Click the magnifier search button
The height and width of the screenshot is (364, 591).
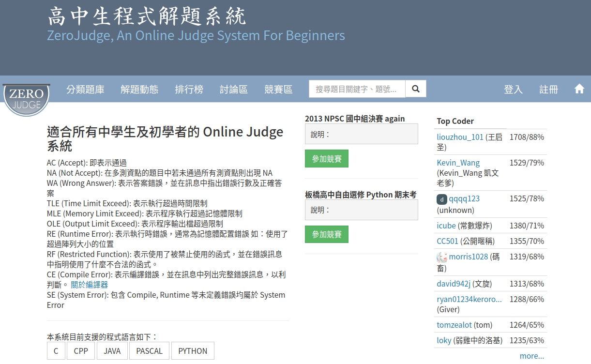click(415, 89)
